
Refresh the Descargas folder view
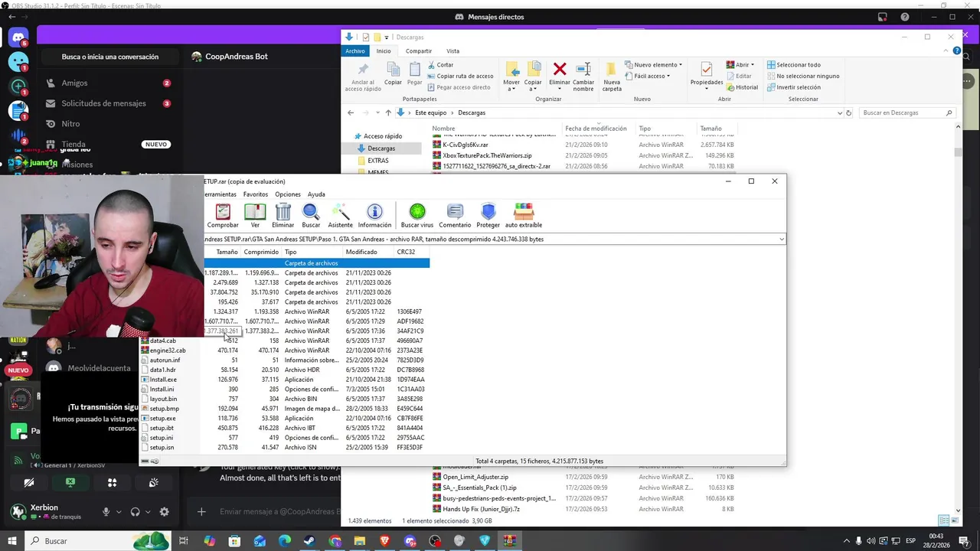click(x=848, y=112)
